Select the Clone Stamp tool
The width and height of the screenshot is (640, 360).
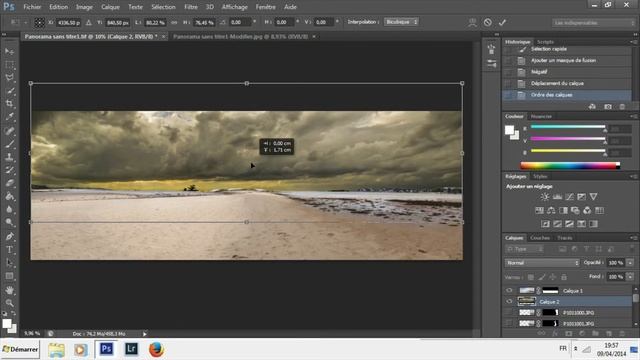9,157
